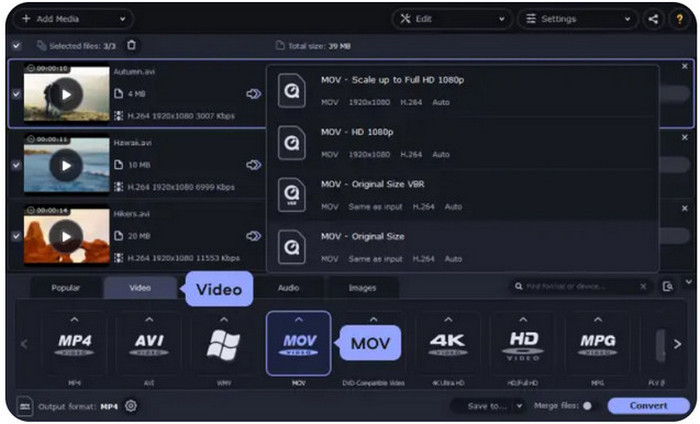Click the output format file icon

(x=25, y=406)
